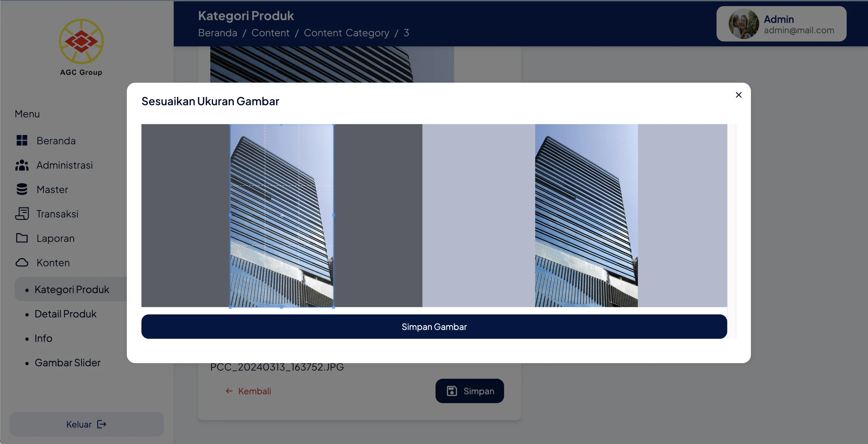Click the Laporan folder icon
The height and width of the screenshot is (444, 868).
coord(22,238)
